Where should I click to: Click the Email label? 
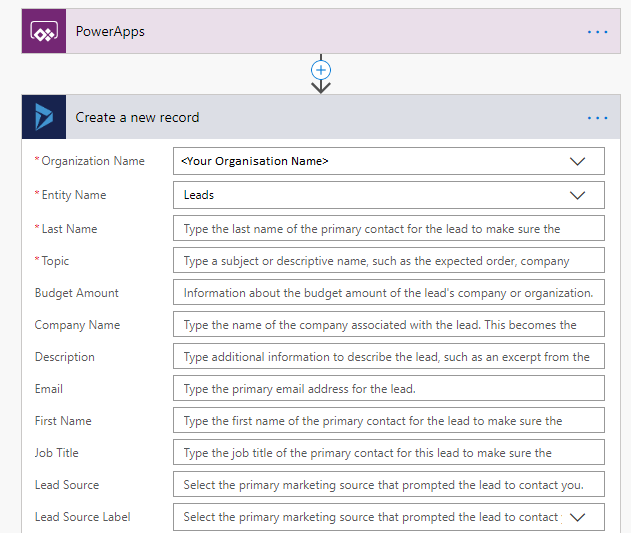[49, 389]
